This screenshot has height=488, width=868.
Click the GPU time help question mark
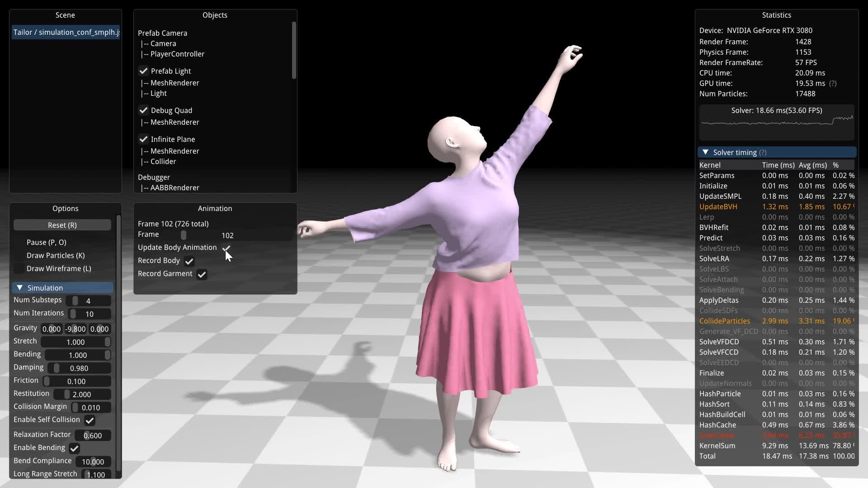coord(833,84)
